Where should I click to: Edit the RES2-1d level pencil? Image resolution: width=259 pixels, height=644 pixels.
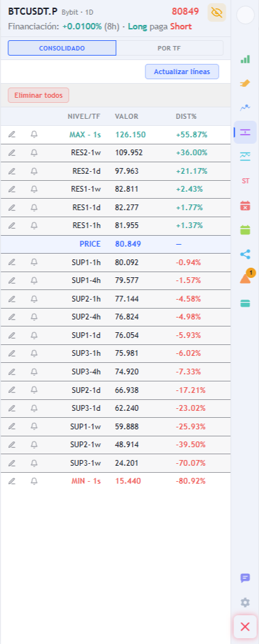[12, 171]
